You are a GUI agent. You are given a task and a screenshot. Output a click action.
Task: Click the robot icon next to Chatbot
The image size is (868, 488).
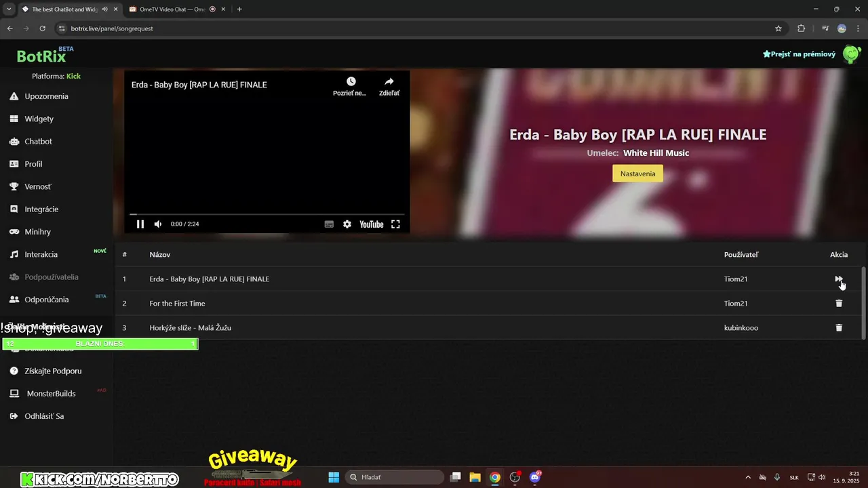(14, 142)
